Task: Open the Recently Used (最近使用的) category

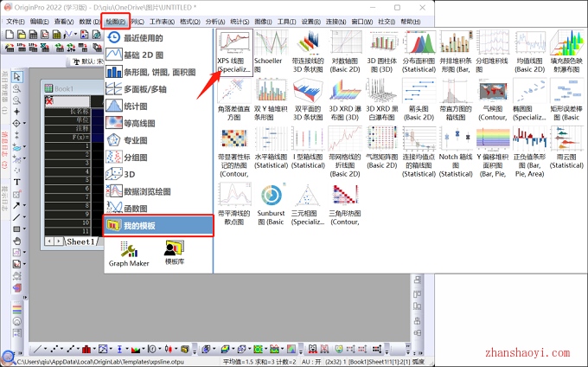Action: [158, 38]
